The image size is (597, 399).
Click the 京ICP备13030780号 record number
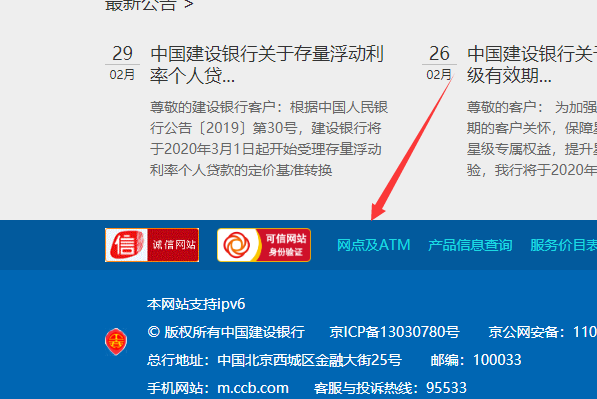tap(394, 332)
